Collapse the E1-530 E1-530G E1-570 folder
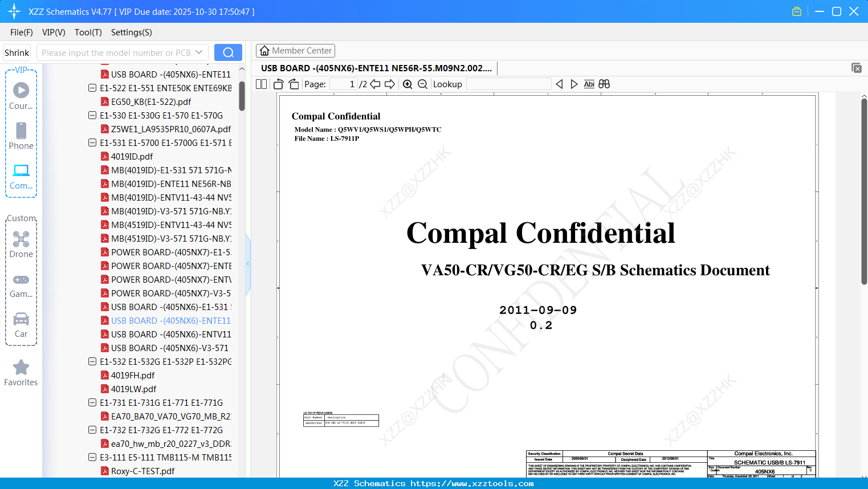 (x=92, y=115)
